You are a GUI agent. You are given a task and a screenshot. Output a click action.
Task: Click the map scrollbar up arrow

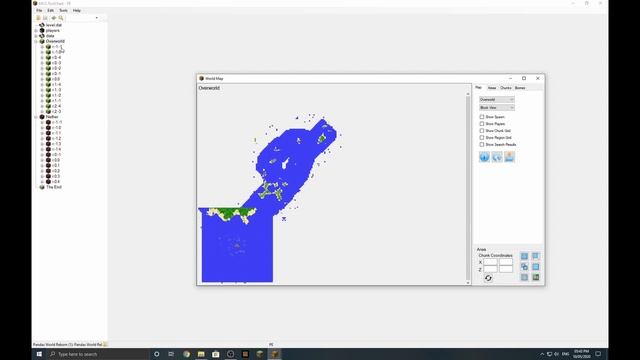pyautogui.click(x=468, y=94)
